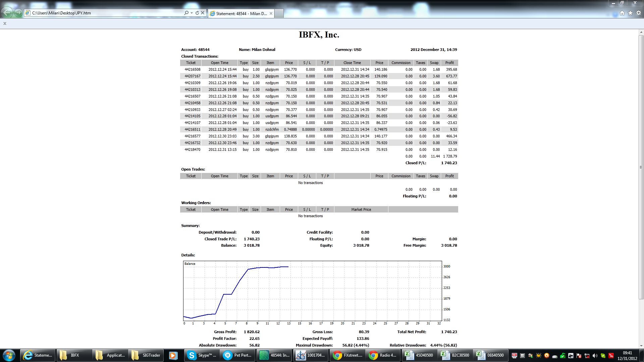Open the browser Tools gear menu
This screenshot has width=644, height=362.
tap(639, 13)
